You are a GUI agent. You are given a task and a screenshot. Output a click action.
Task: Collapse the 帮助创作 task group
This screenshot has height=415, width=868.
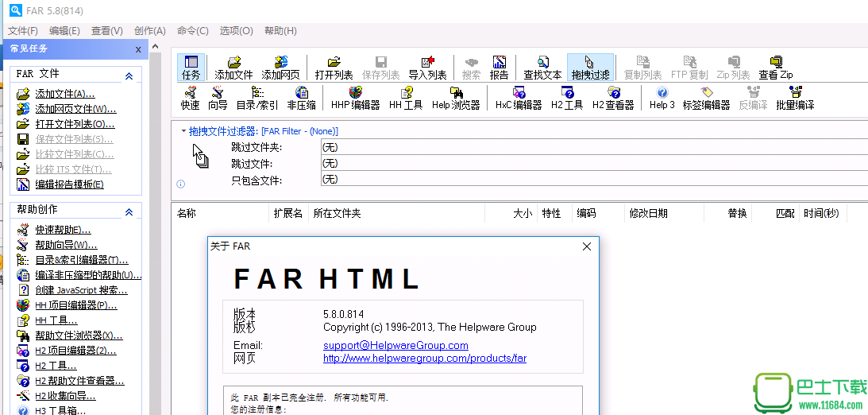pos(129,211)
